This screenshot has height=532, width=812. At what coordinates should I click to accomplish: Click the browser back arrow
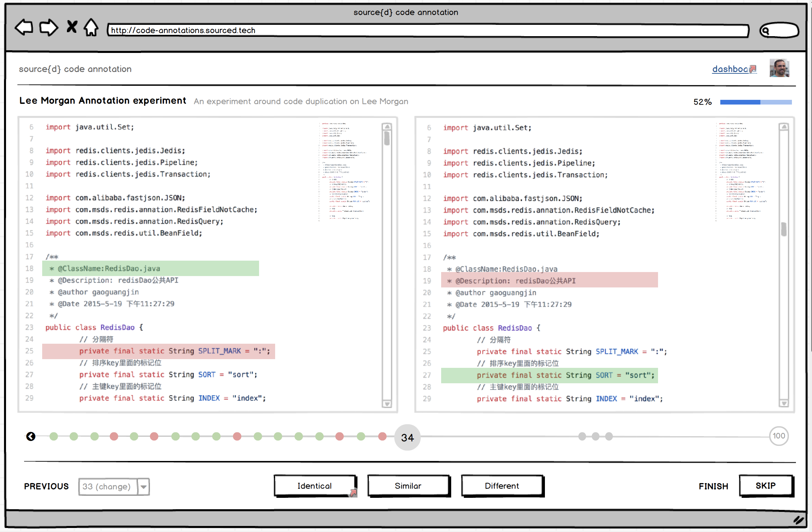[24, 28]
